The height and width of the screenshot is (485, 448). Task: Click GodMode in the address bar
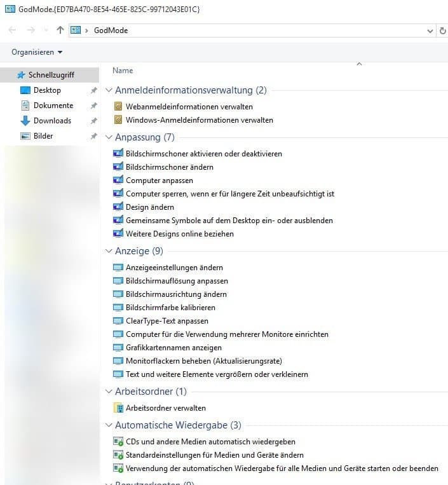tap(111, 31)
